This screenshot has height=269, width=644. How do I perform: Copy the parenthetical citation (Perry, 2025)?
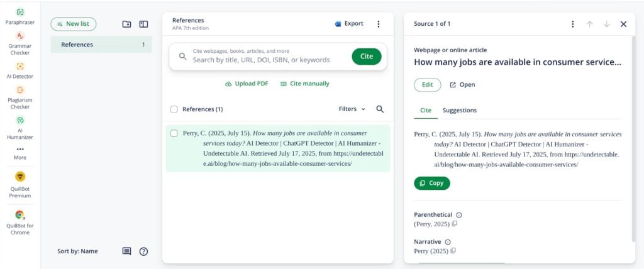[x=454, y=224]
